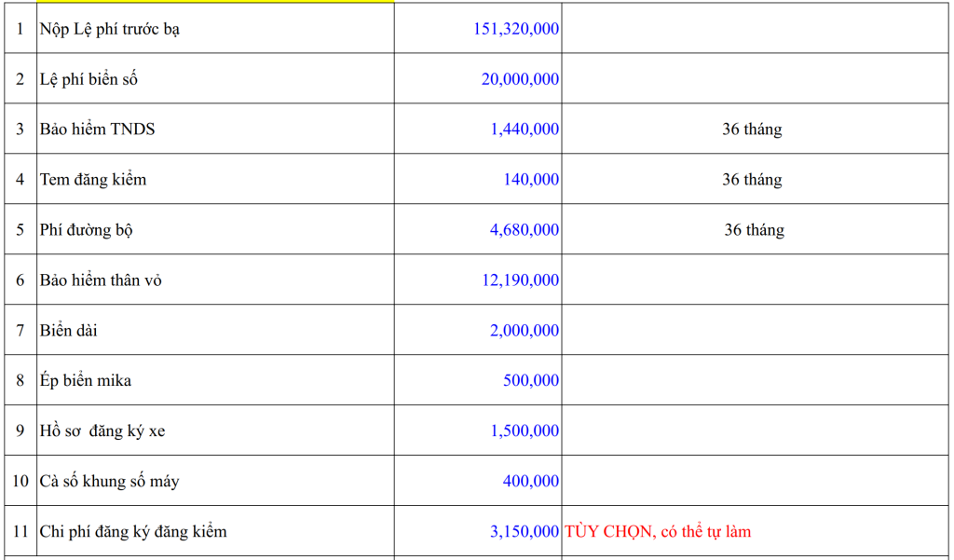
Task: Select the 'Ép biển mika' cell
Action: 86,381
